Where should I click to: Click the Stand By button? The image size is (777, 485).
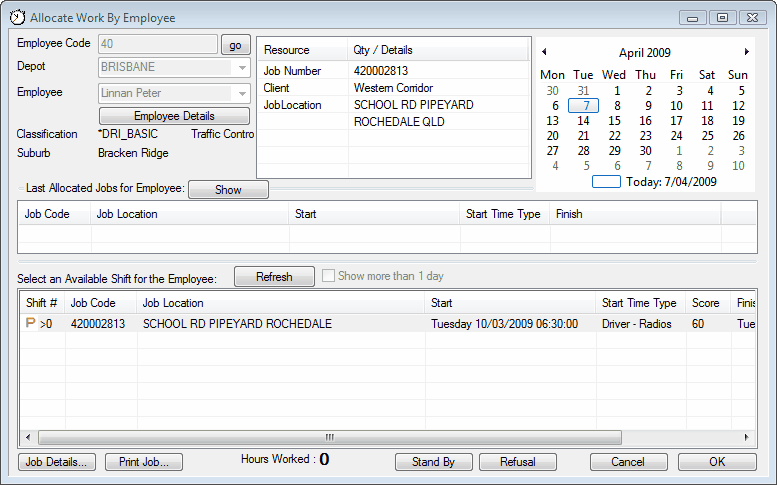[x=434, y=462]
